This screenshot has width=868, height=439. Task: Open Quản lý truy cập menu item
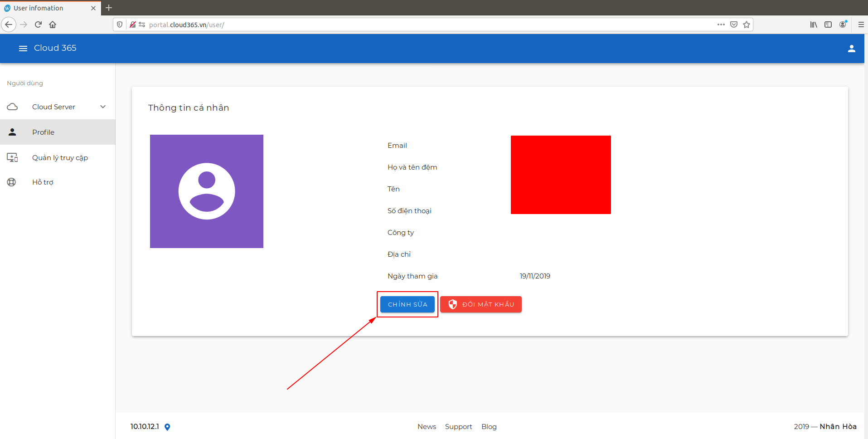(58, 157)
